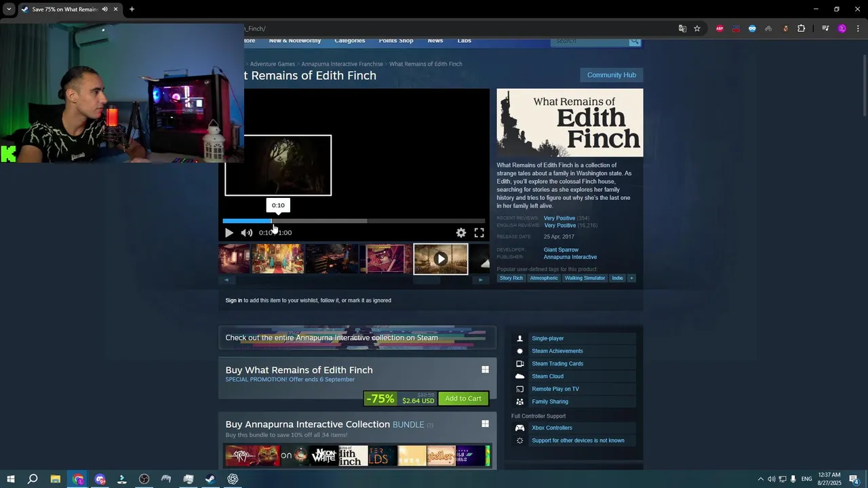Open Remote Play on TV link
The width and height of the screenshot is (868, 488).
click(555, 389)
